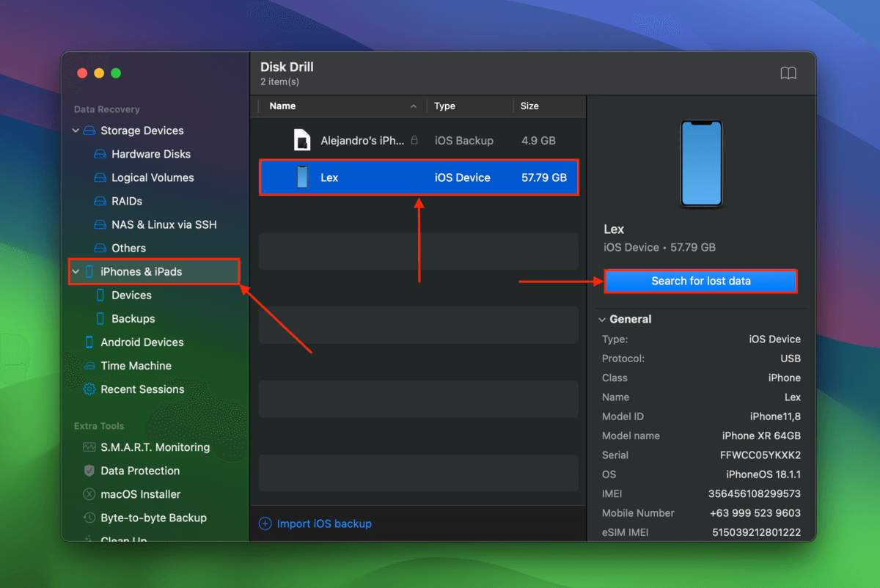Click the plus icon for Import iOS backup
Viewport: 880px width, 588px height.
pyautogui.click(x=265, y=523)
